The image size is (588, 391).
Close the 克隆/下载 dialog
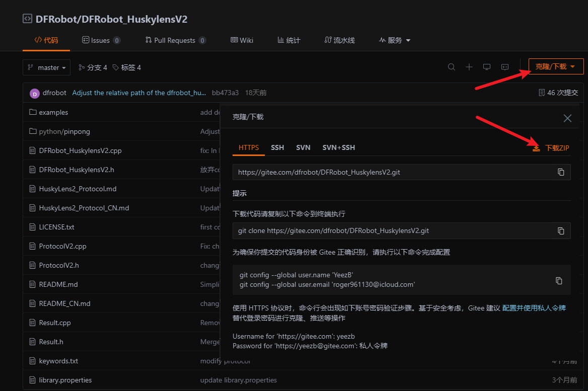tap(567, 118)
